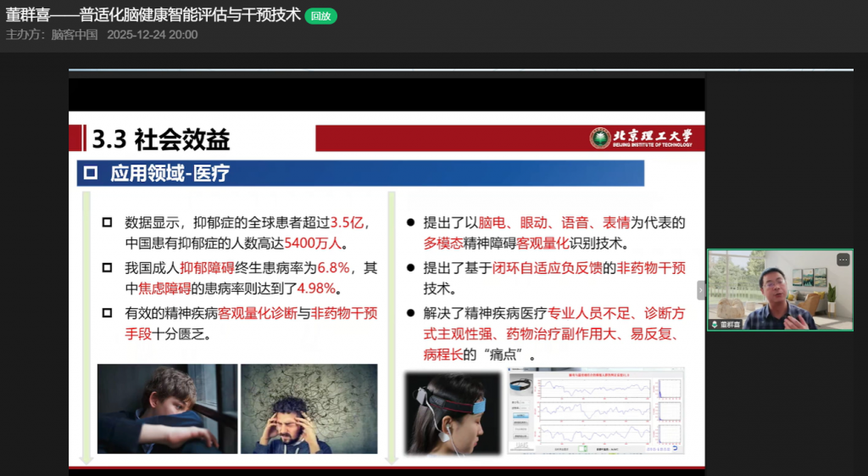Click the Beijing Institute of Technology emblem
This screenshot has width=868, height=476.
(x=600, y=137)
